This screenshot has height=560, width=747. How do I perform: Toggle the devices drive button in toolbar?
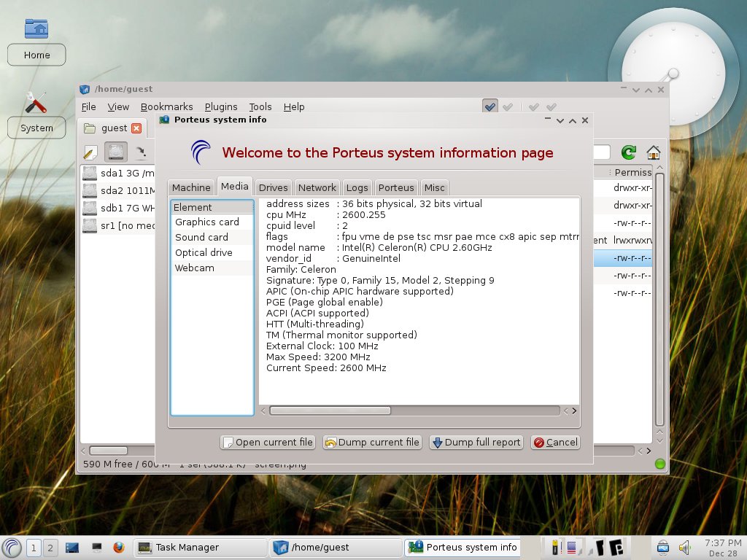pos(116,152)
